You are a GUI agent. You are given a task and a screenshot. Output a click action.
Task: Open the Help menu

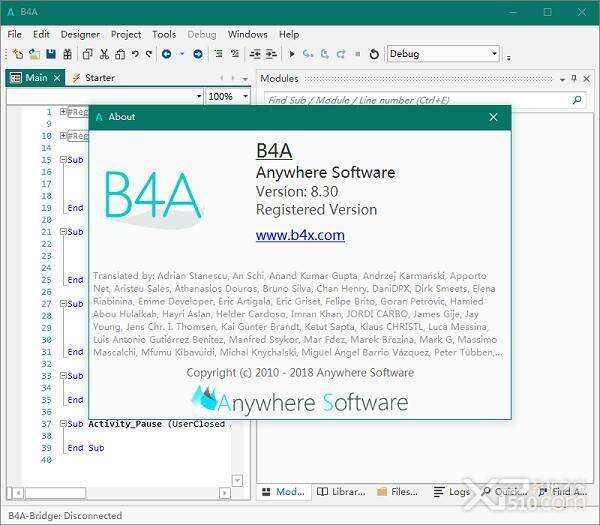(289, 34)
